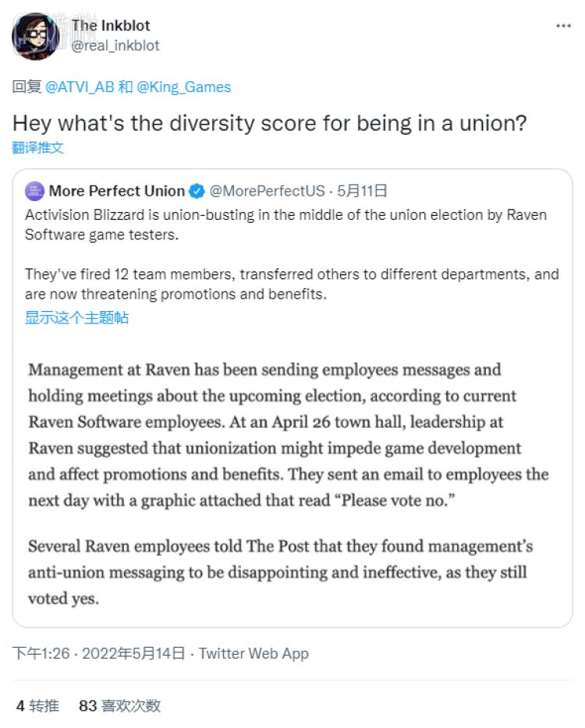Click 显示这个主题帖 to show the thread
585x728 pixels.
pos(76,317)
